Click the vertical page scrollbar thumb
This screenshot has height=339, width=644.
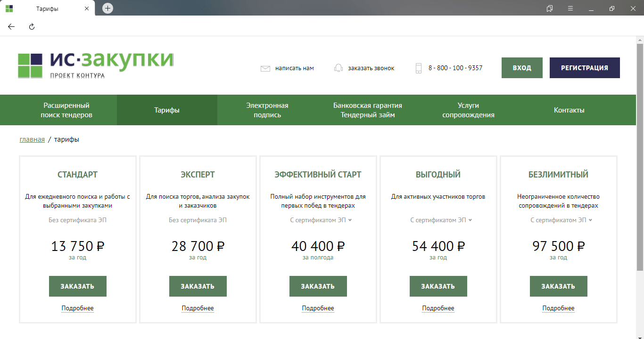point(640,157)
